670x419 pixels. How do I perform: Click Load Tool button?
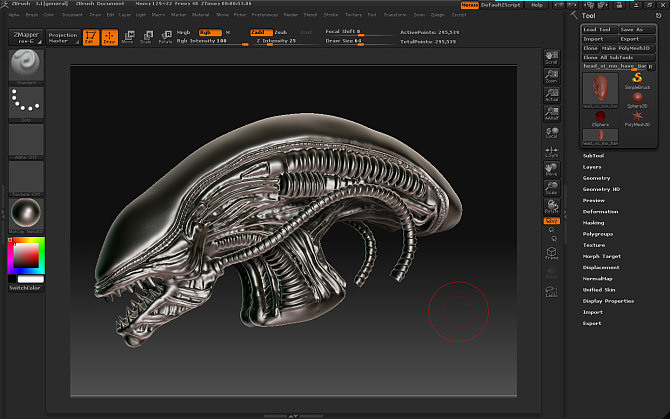point(599,29)
